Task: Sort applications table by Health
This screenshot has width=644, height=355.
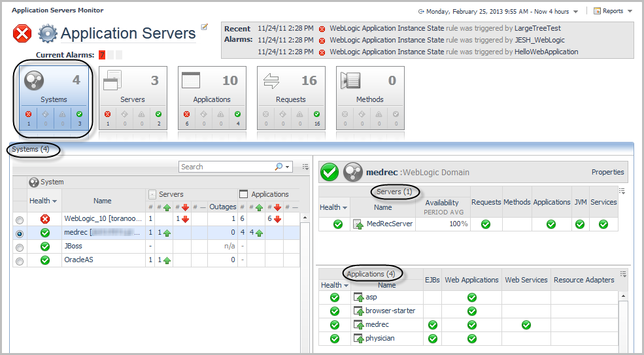Action: 335,285
